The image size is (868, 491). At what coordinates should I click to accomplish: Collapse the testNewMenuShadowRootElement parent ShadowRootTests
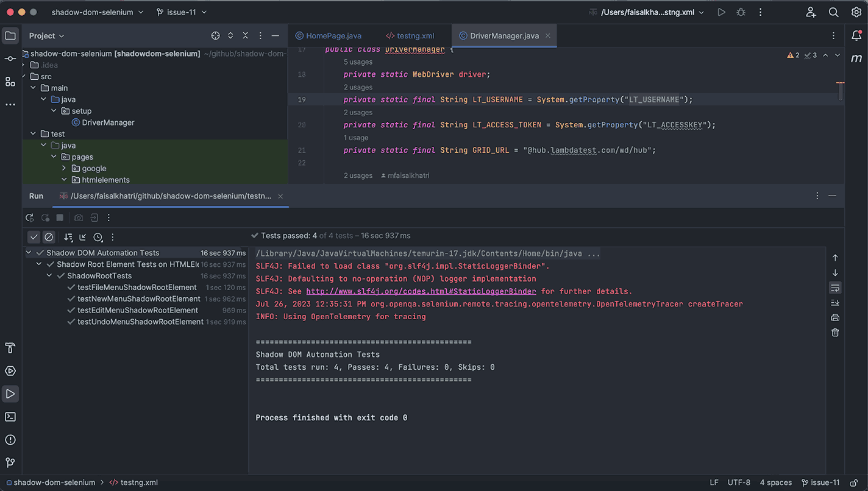click(48, 275)
